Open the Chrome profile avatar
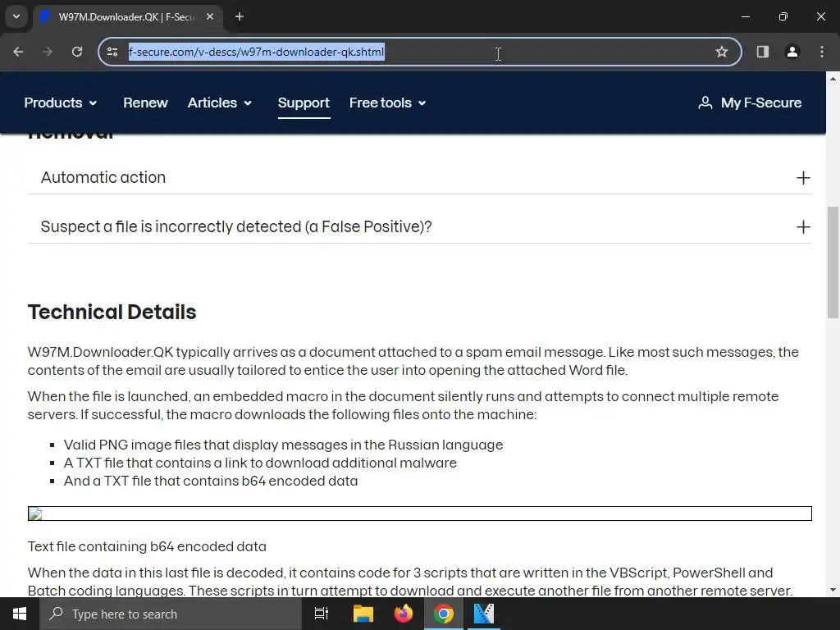Viewport: 840px width, 630px height. tap(792, 52)
